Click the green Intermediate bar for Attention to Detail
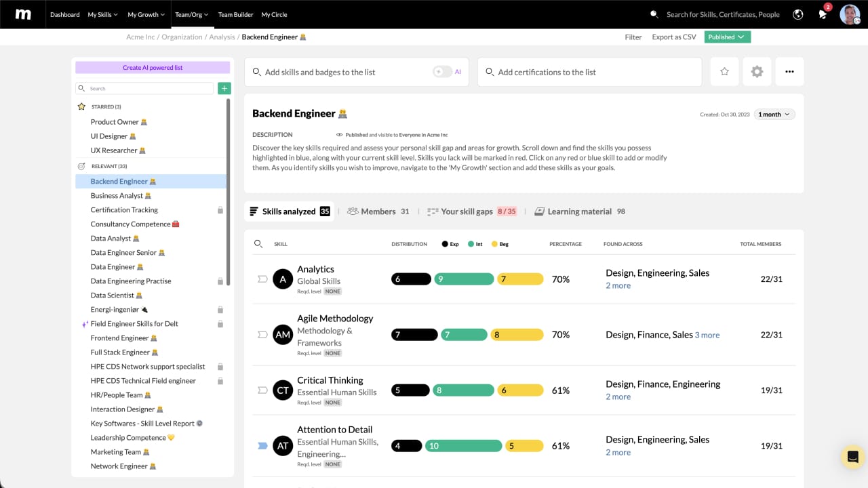Viewport: 868px width, 488px height. click(x=464, y=446)
